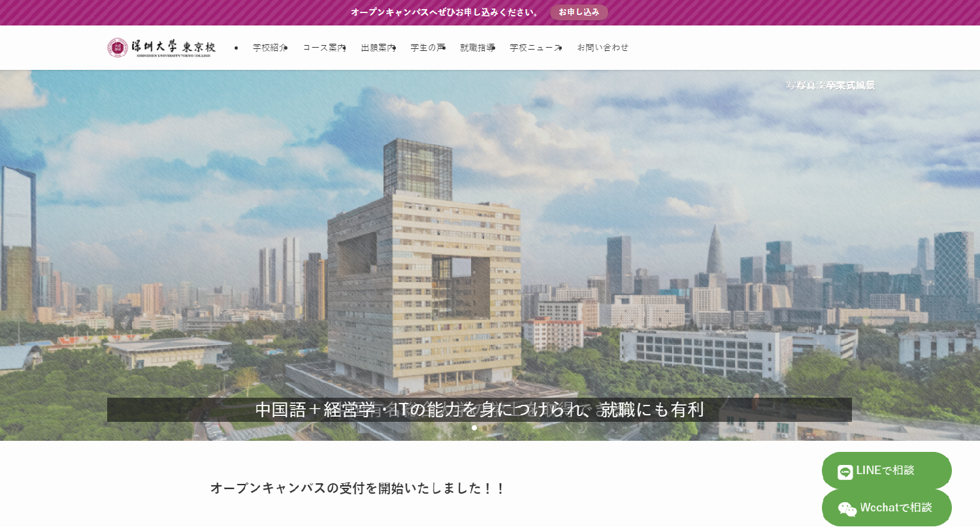Go to the お問い合わせ page
The width and height of the screenshot is (980, 527).
[602, 48]
